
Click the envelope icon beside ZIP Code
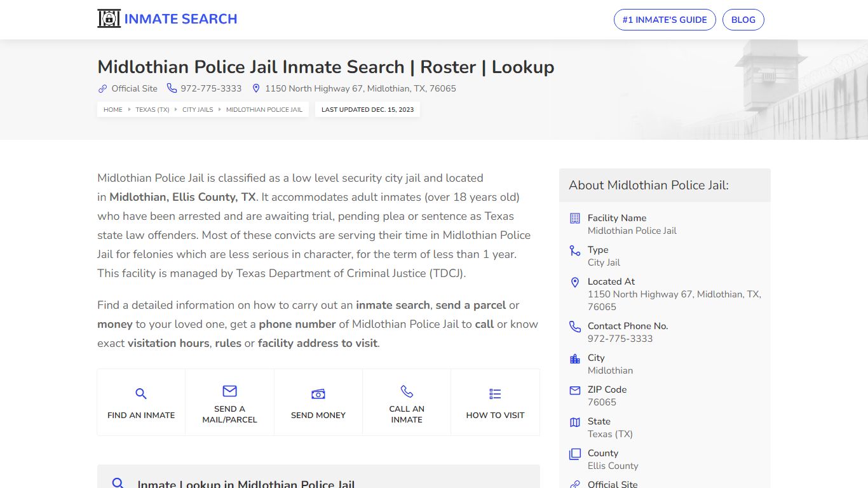coord(575,390)
